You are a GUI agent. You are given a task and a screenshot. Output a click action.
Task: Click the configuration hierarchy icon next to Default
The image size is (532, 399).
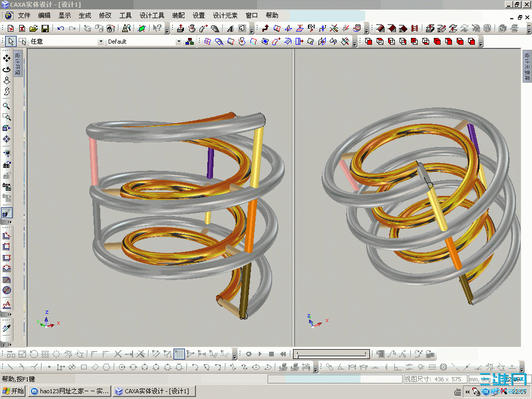point(190,42)
